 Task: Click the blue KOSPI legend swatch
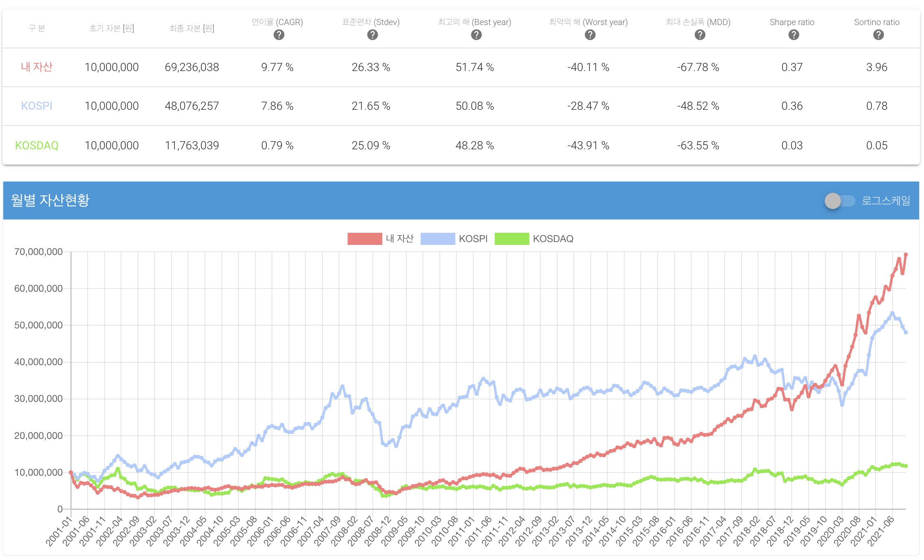(x=437, y=239)
